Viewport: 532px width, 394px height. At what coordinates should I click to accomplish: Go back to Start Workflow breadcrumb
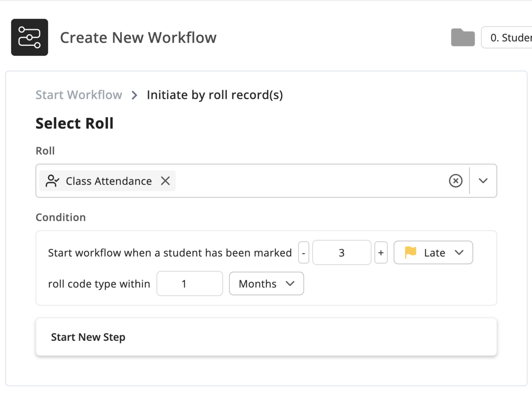(x=79, y=95)
